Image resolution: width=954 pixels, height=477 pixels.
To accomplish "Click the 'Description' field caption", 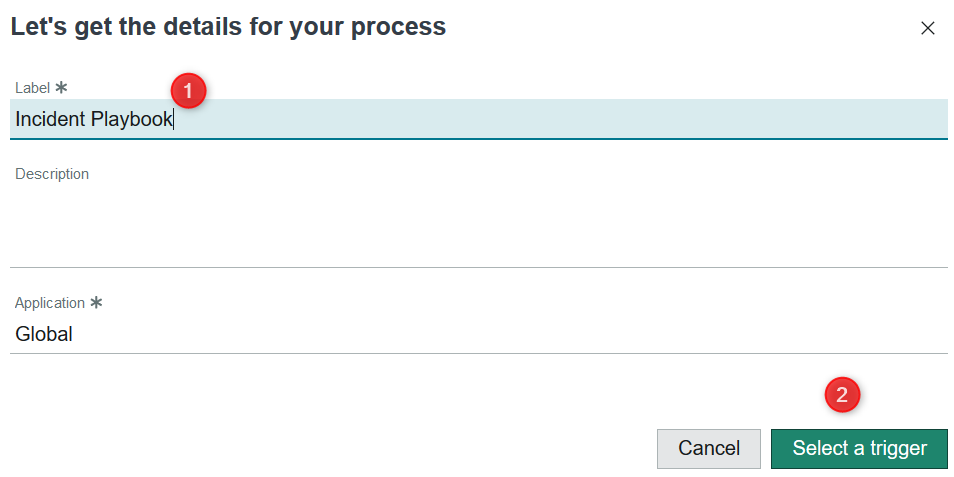I will [52, 174].
